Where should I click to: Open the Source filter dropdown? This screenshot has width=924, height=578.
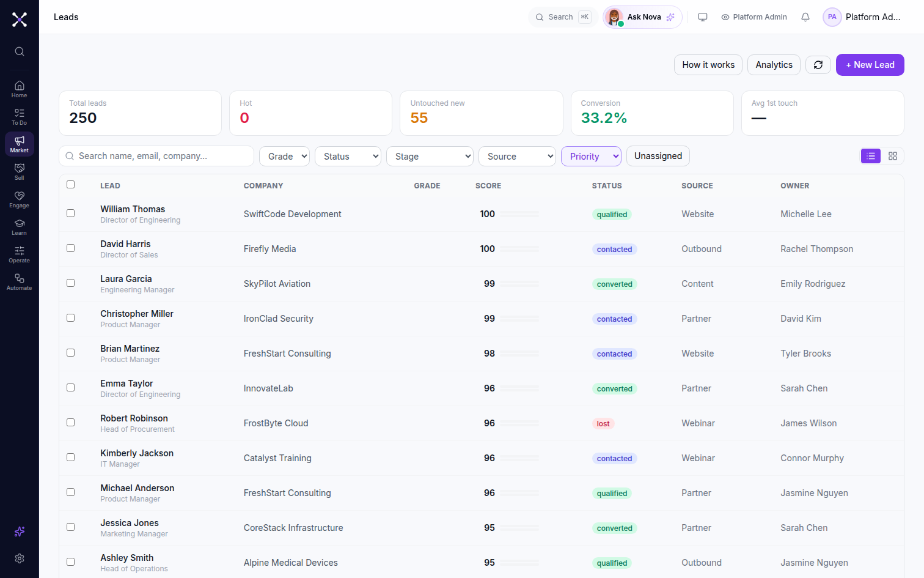click(x=517, y=156)
